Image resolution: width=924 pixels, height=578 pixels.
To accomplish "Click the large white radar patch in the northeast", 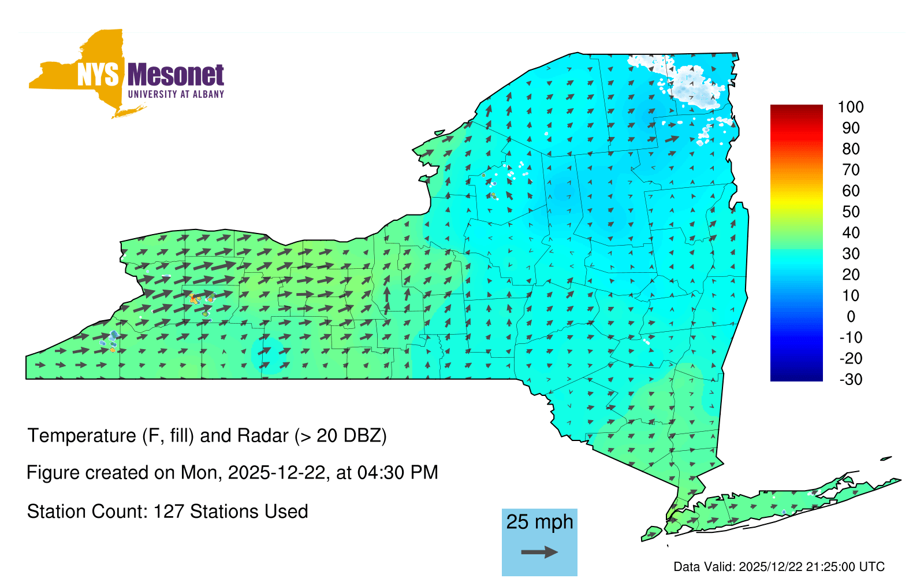I will pos(693,87).
